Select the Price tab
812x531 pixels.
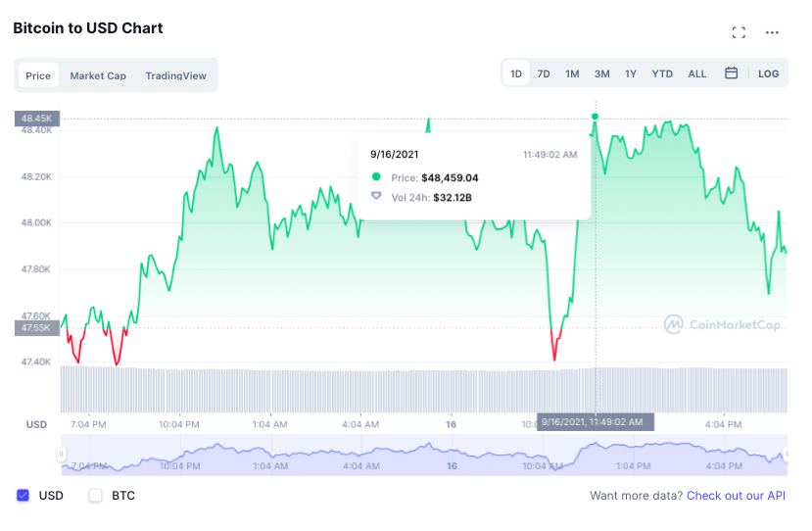pos(38,75)
